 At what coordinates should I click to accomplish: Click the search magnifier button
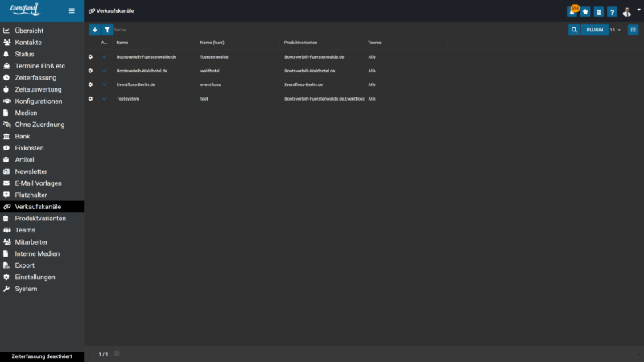tap(574, 30)
